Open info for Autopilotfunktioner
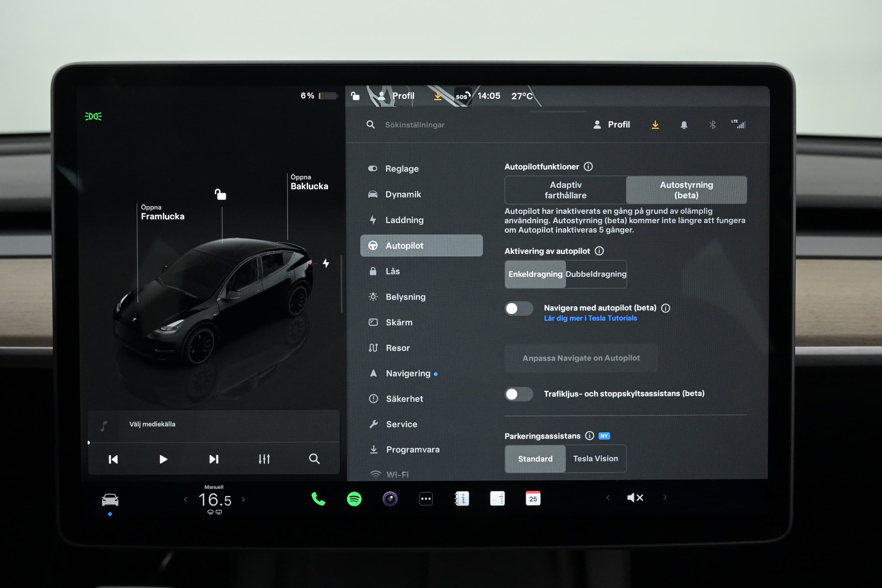Viewport: 882px width, 588px height. pos(588,166)
